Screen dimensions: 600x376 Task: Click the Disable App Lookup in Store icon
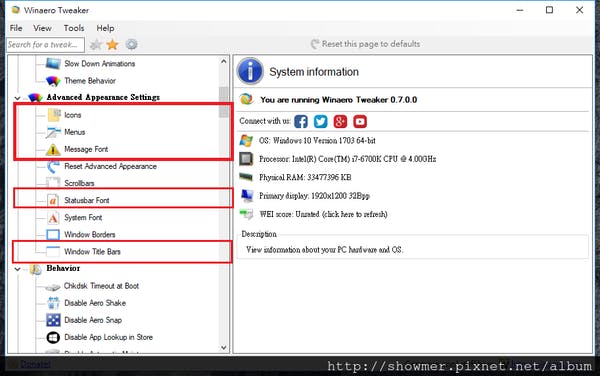[x=53, y=337]
